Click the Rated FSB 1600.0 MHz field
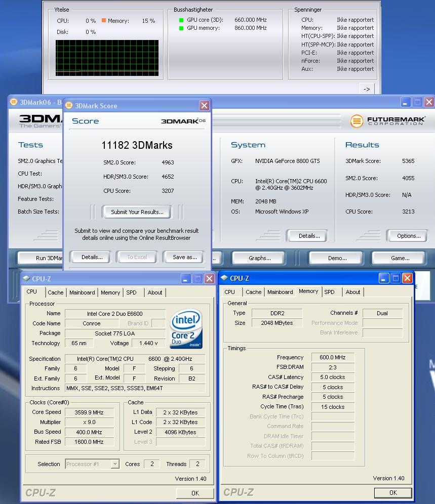This screenshot has width=435, height=504. click(x=89, y=442)
